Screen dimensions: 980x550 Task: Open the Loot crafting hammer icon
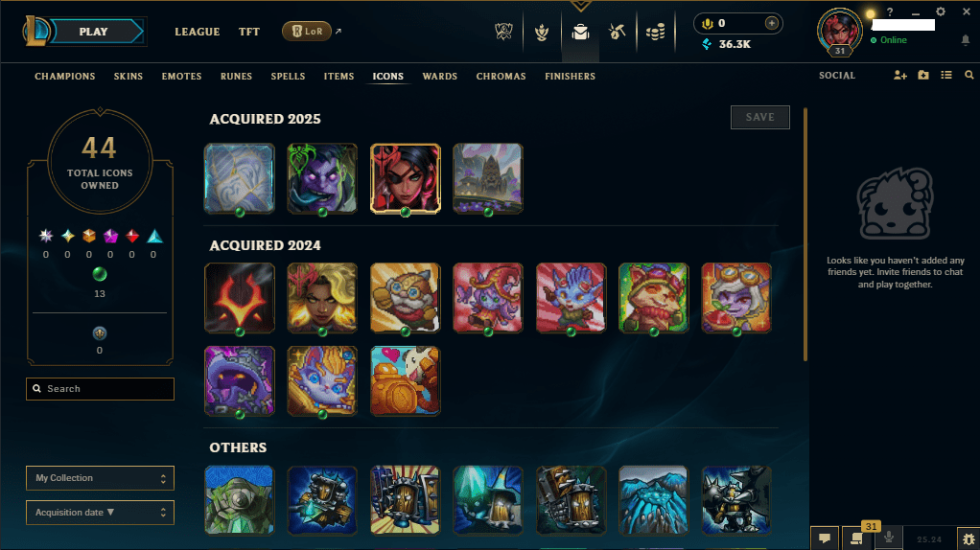(x=618, y=32)
